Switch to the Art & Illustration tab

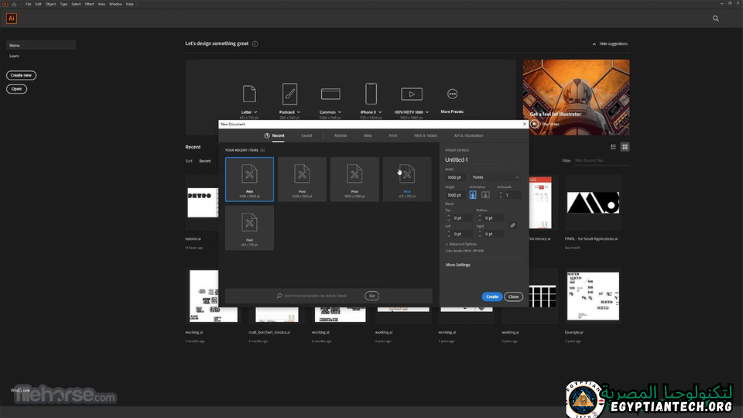coord(469,136)
